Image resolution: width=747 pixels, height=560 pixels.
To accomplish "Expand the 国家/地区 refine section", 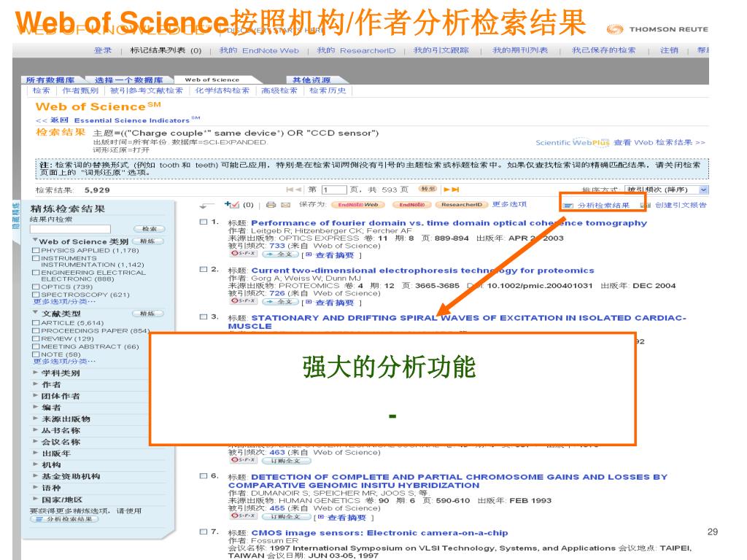I will (35, 499).
